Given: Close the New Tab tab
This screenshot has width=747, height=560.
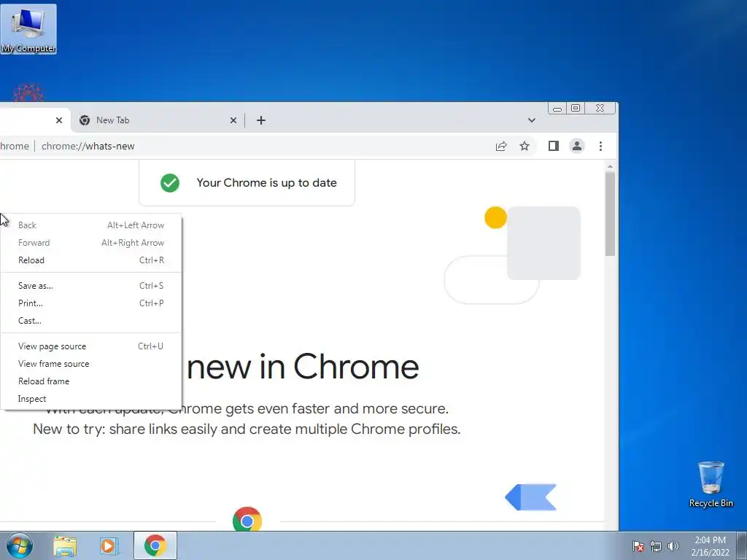Looking at the screenshot, I should click(x=233, y=120).
